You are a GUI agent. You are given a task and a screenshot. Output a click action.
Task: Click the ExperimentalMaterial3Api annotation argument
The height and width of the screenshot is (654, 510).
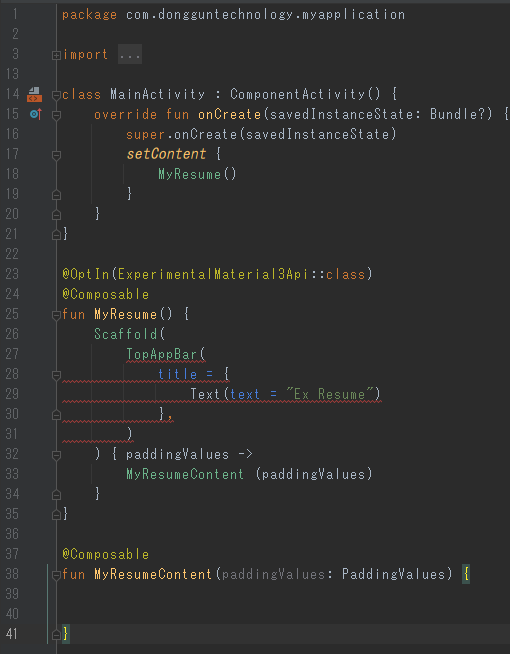point(213,274)
